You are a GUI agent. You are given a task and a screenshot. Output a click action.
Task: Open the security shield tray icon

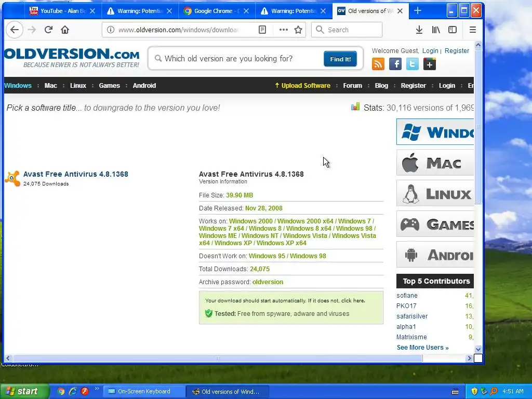[474, 391]
